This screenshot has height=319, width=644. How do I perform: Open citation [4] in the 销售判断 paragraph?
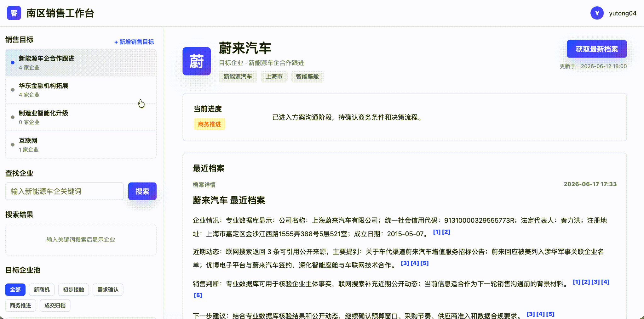pos(605,282)
